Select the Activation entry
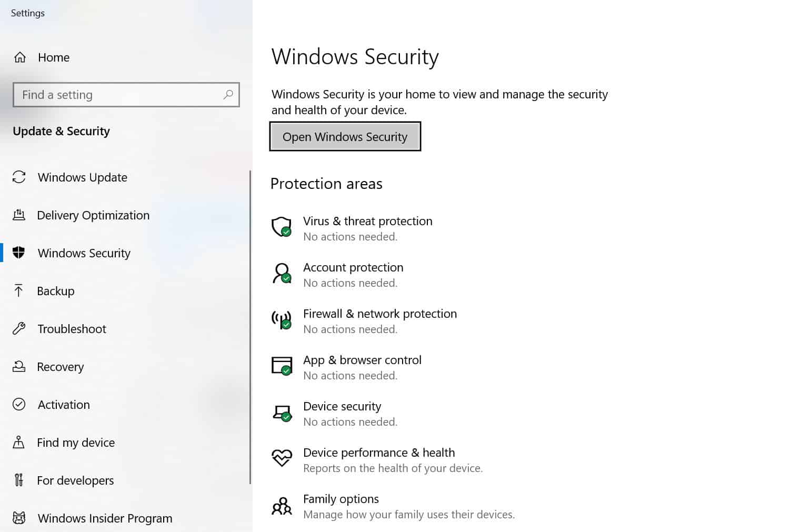Image resolution: width=791 pixels, height=532 pixels. [64, 404]
